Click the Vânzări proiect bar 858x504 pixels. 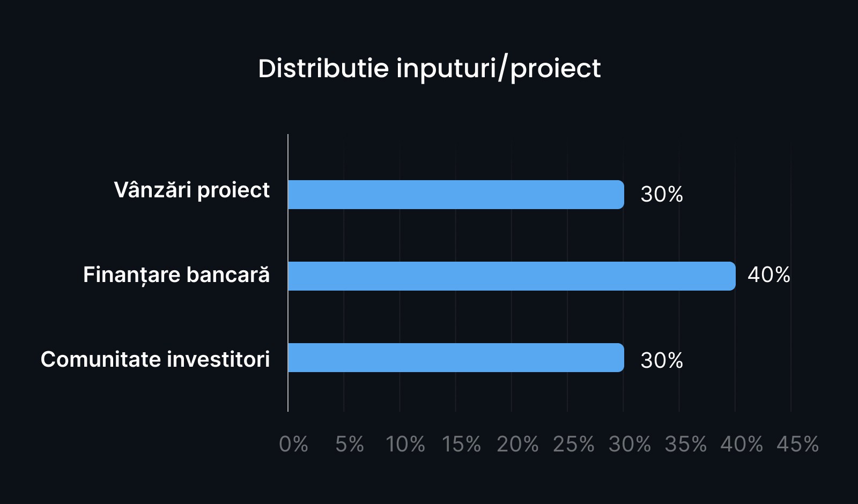tap(456, 195)
